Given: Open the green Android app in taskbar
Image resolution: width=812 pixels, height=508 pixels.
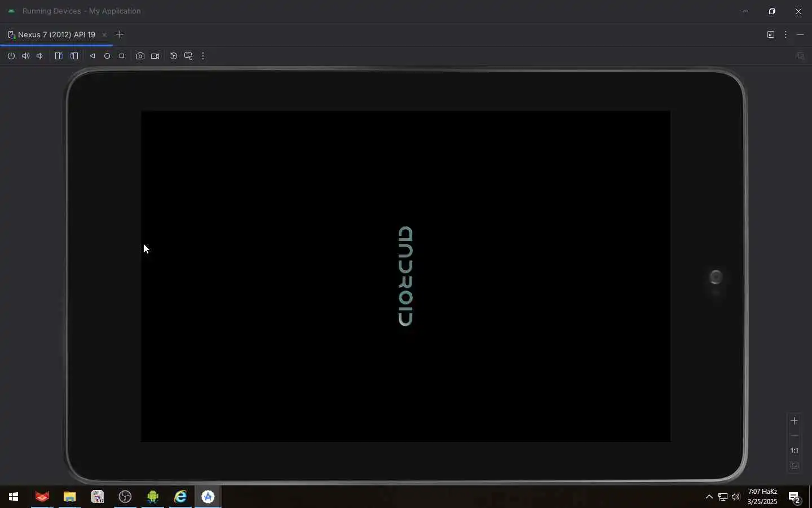Looking at the screenshot, I should coord(153,497).
